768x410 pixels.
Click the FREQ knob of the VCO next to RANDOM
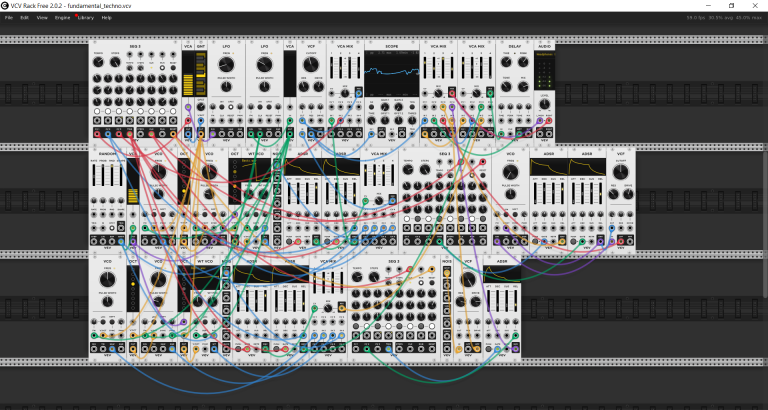(158, 172)
